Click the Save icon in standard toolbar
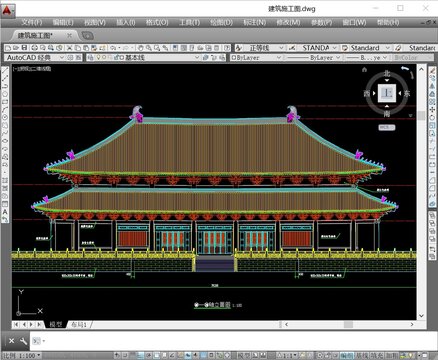The height and width of the screenshot is (360, 438). (x=24, y=48)
